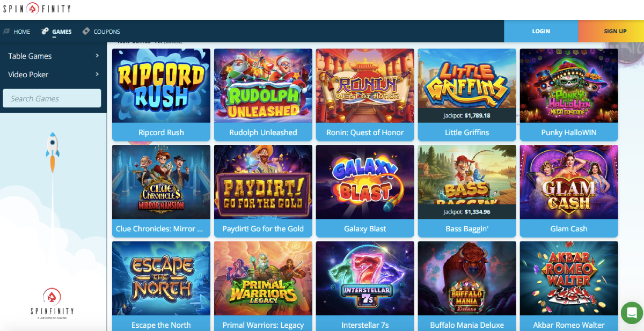Expand the Table Games chevron
This screenshot has height=331, width=644.
(x=97, y=56)
